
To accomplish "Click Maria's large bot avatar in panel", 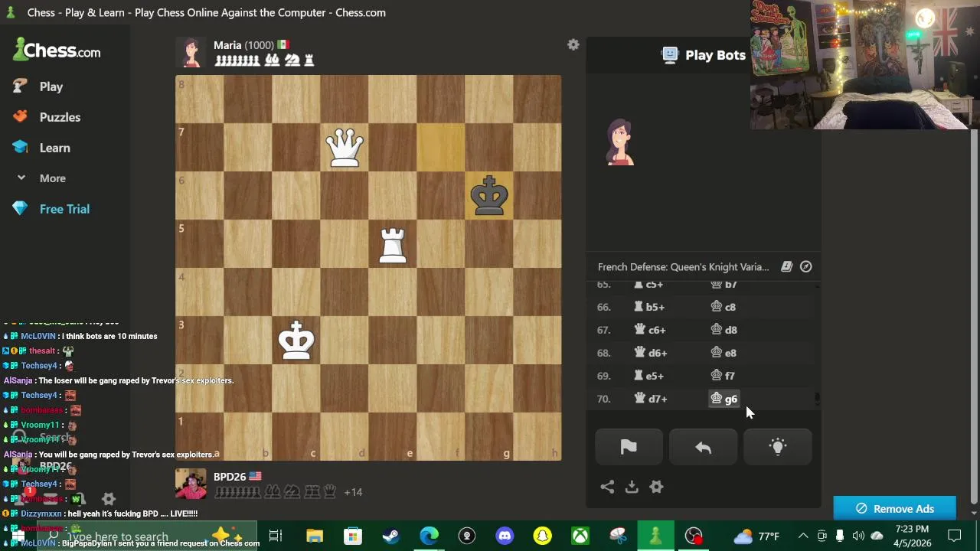I will pos(620,142).
